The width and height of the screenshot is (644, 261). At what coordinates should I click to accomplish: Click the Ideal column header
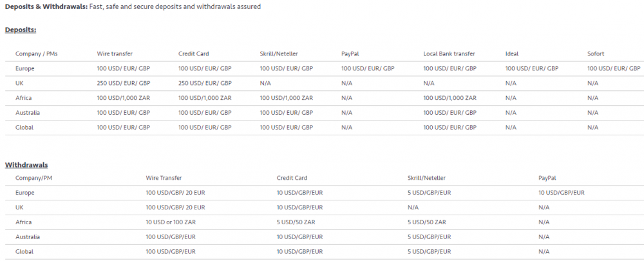512,54
